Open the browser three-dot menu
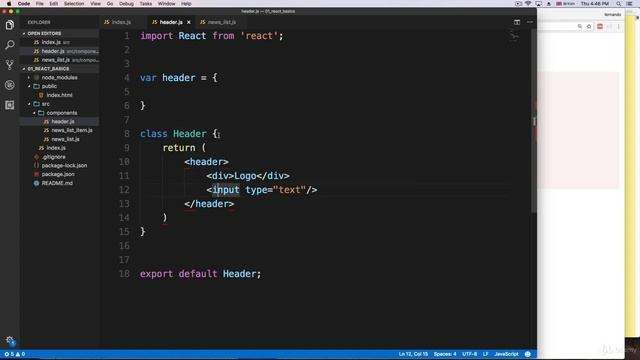640x360 pixels. (618, 27)
